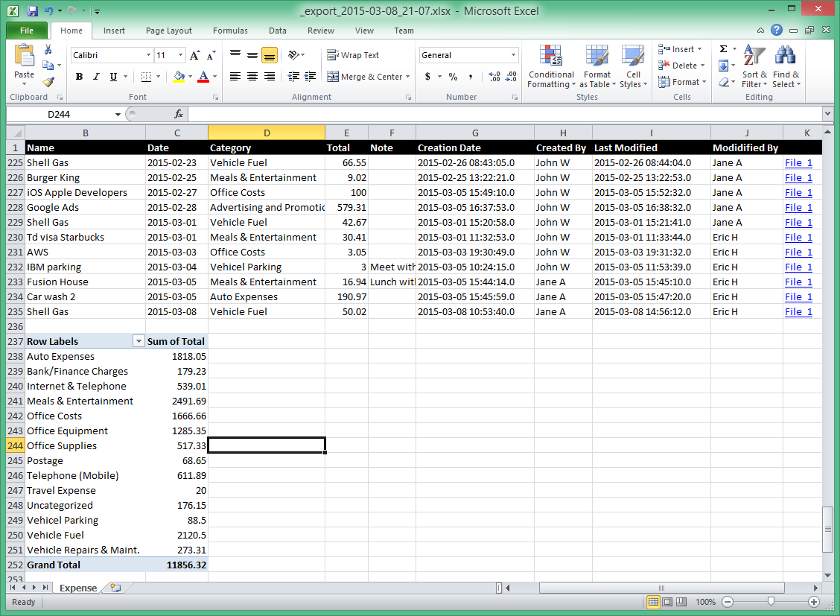The height and width of the screenshot is (616, 840).
Task: Click Decrease Indent icon
Action: point(293,77)
